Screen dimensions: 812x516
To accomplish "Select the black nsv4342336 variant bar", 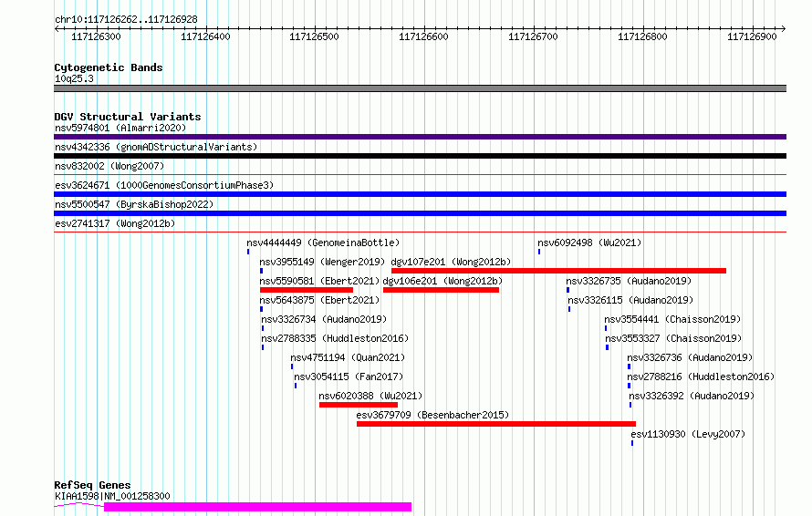I will point(420,156).
